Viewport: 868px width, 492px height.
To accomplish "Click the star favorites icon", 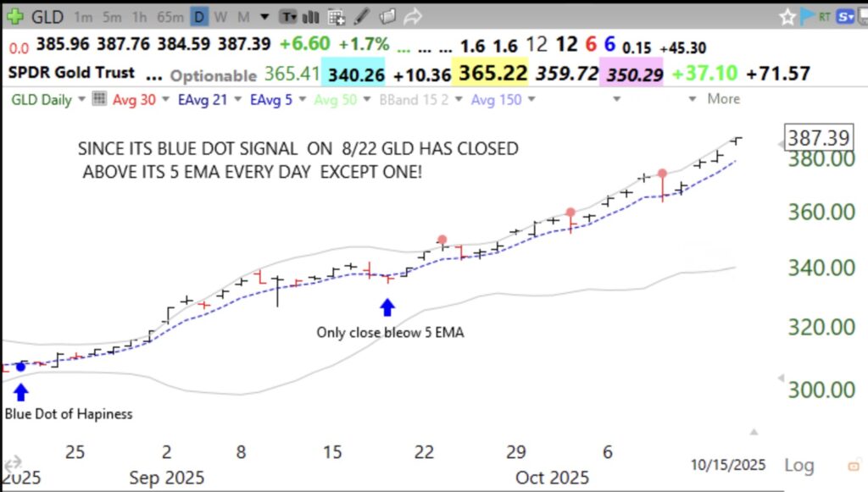I will click(787, 15).
